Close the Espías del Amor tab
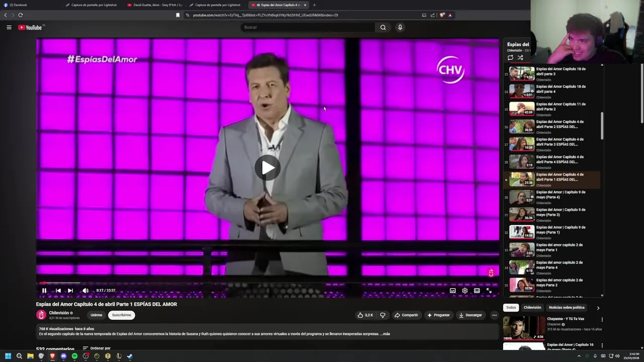 click(305, 5)
